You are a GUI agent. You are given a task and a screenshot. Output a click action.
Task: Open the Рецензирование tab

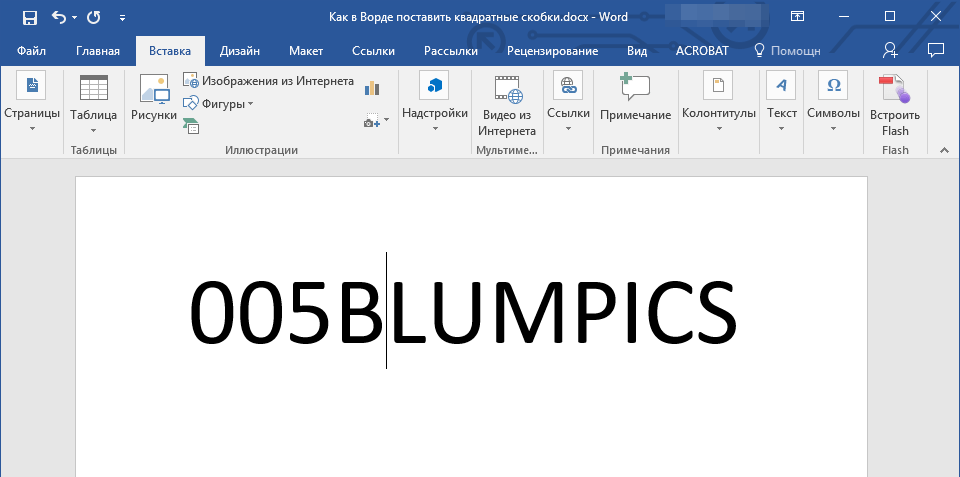coord(552,51)
